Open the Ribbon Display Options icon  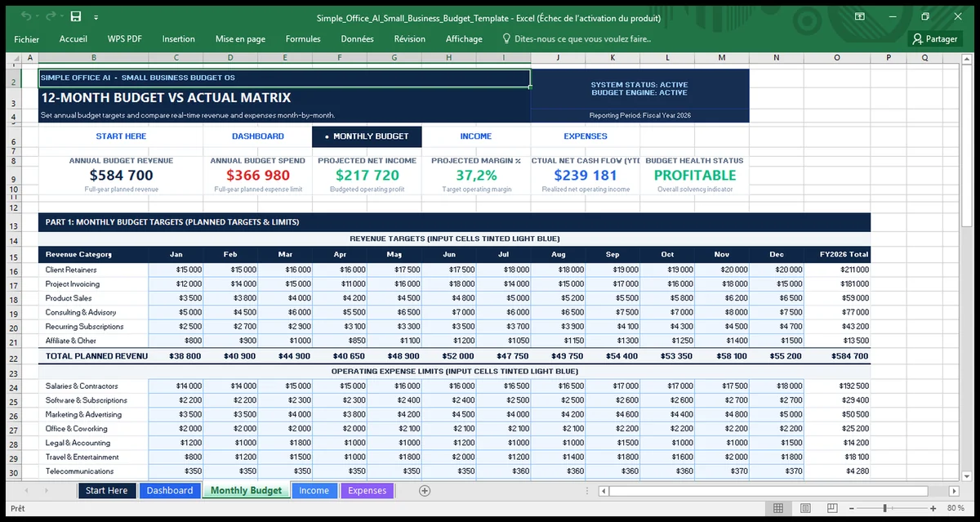860,16
